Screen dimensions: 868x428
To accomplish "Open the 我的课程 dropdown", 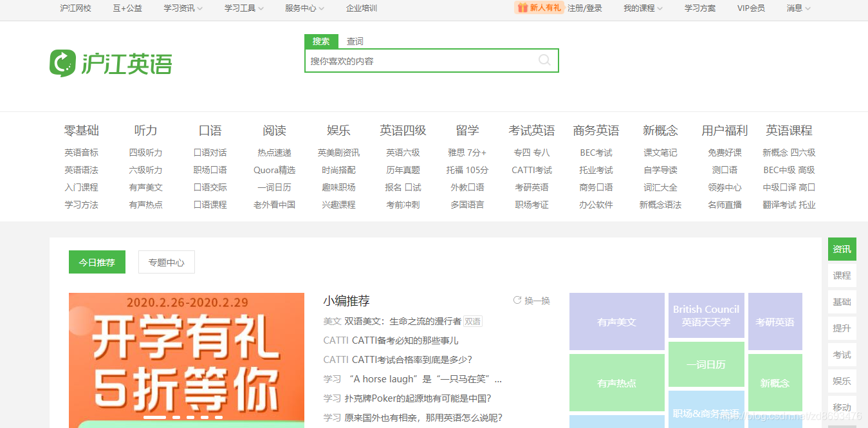I will click(643, 8).
